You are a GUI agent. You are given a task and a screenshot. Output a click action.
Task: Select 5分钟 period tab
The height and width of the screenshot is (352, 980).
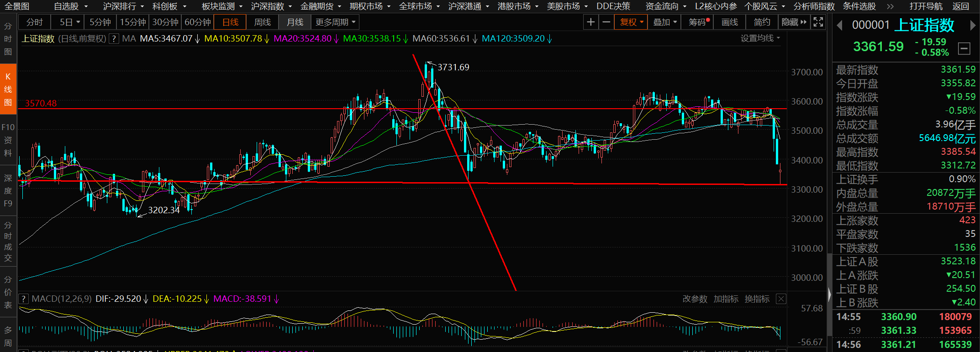(x=100, y=22)
